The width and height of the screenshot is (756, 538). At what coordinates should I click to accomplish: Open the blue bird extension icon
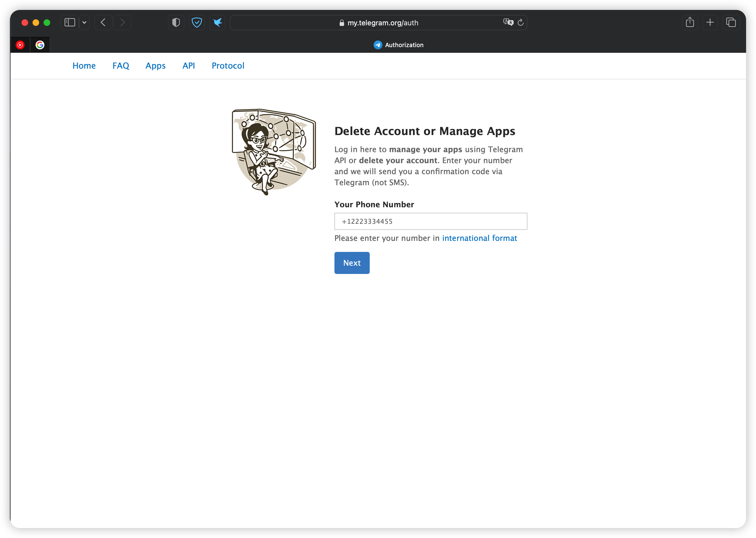(x=218, y=23)
